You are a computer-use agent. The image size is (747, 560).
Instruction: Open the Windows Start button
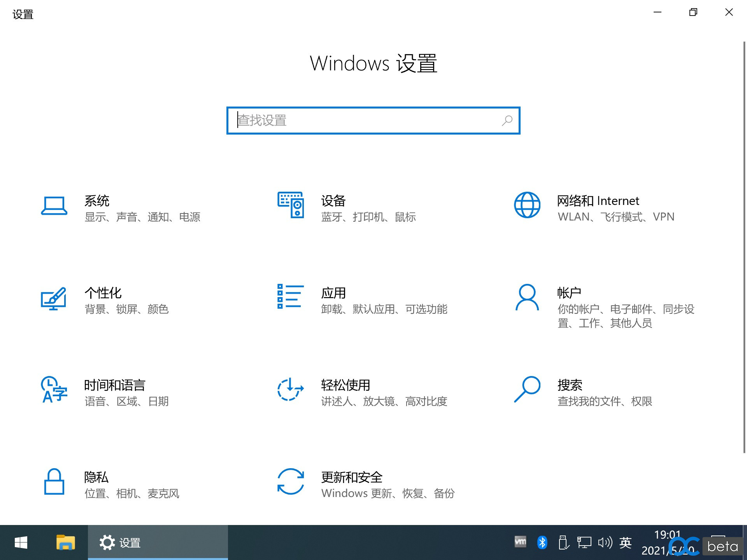(21, 542)
